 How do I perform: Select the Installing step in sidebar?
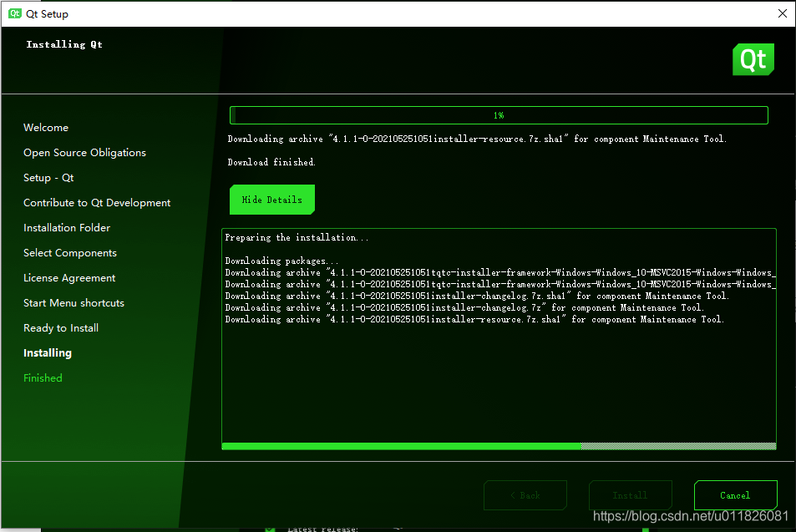(48, 352)
